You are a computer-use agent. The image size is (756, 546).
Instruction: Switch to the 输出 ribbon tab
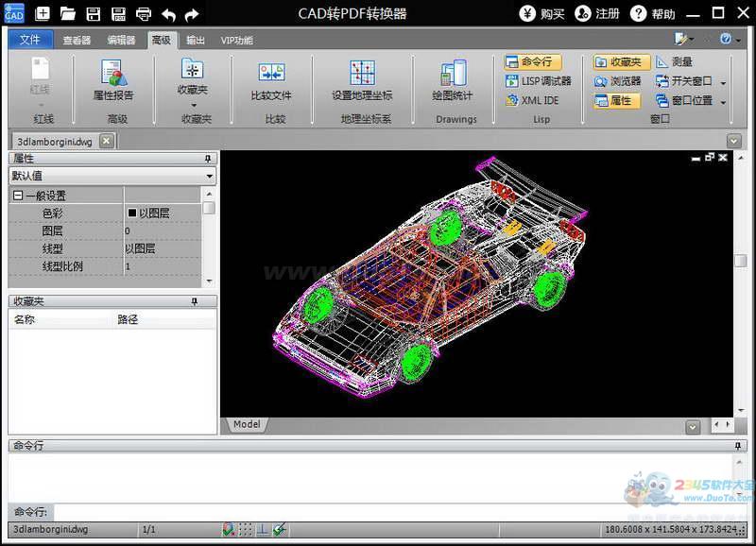click(196, 40)
